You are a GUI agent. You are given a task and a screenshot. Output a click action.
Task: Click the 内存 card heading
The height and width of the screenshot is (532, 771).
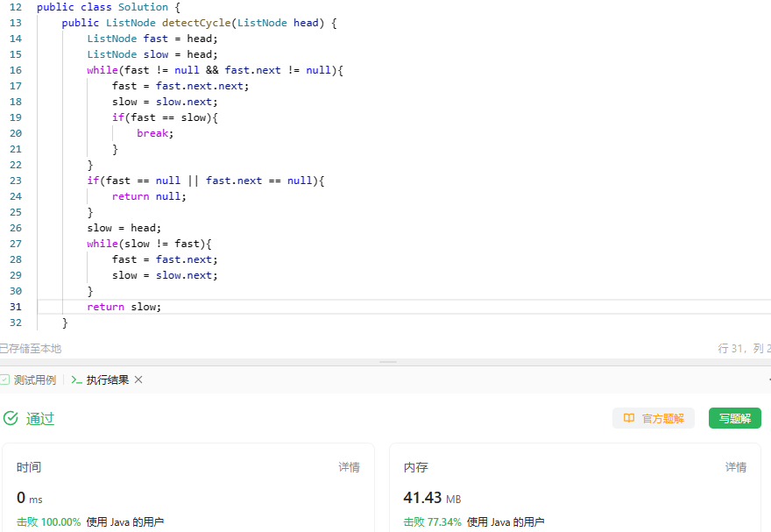(x=415, y=467)
